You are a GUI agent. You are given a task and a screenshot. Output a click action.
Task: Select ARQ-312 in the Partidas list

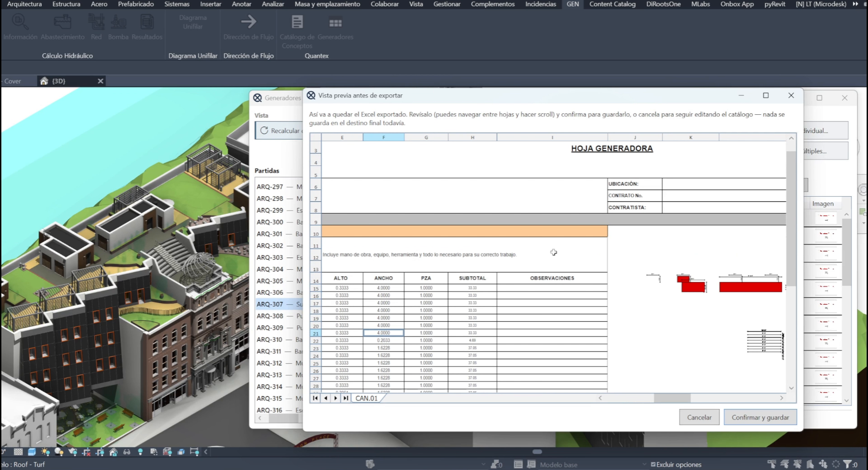point(279,363)
